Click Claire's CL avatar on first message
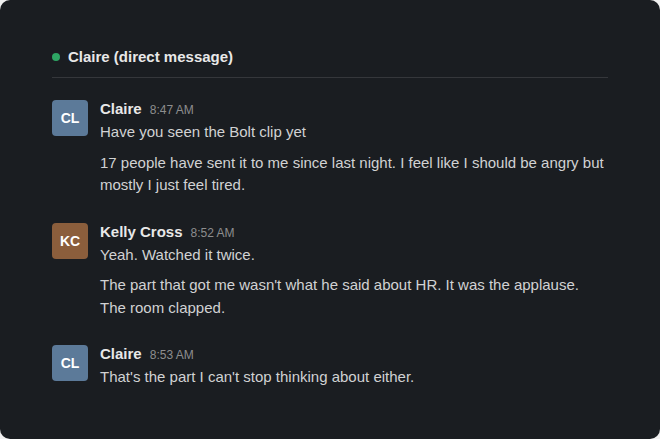This screenshot has height=439, width=660. 70,118
